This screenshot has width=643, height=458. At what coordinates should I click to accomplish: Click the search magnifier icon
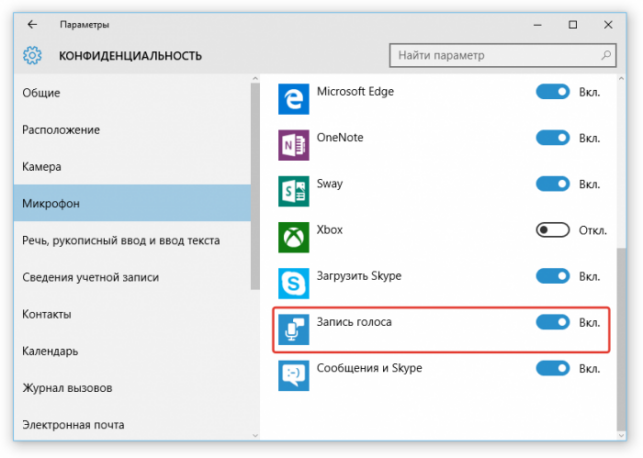pyautogui.click(x=606, y=55)
